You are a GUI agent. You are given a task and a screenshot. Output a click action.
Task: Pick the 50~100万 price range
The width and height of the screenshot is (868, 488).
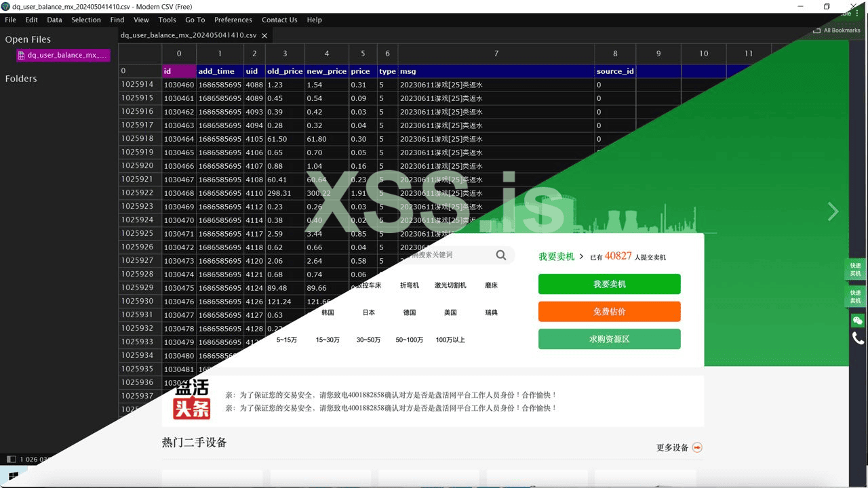click(409, 340)
